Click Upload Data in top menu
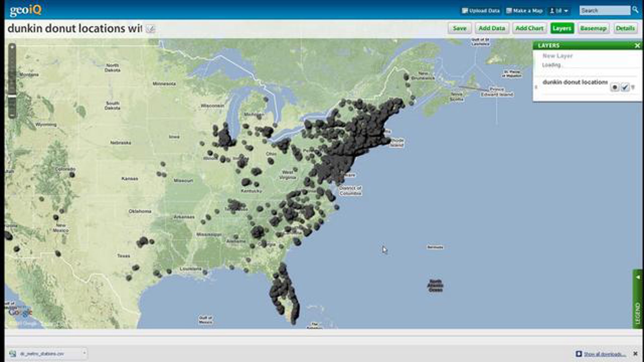This screenshot has height=362, width=644. click(x=481, y=11)
